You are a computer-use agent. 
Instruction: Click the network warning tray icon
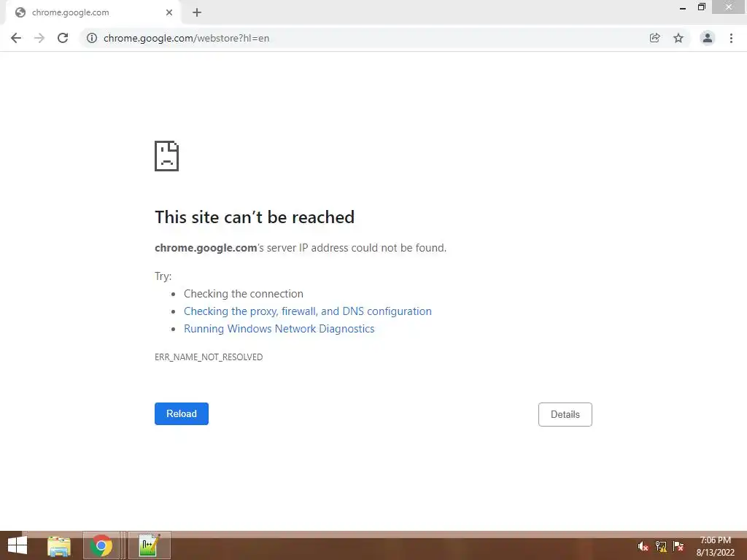coord(661,546)
